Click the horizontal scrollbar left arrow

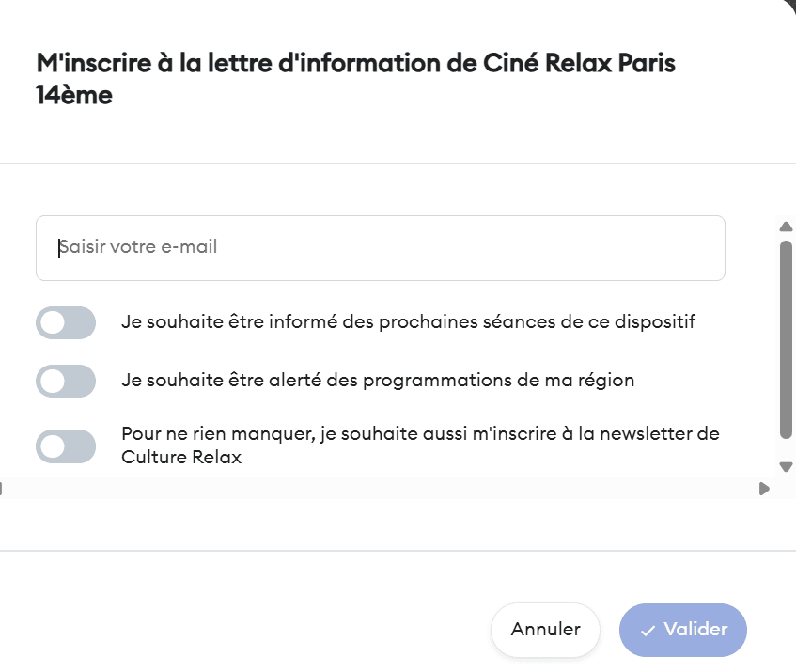click(2, 489)
